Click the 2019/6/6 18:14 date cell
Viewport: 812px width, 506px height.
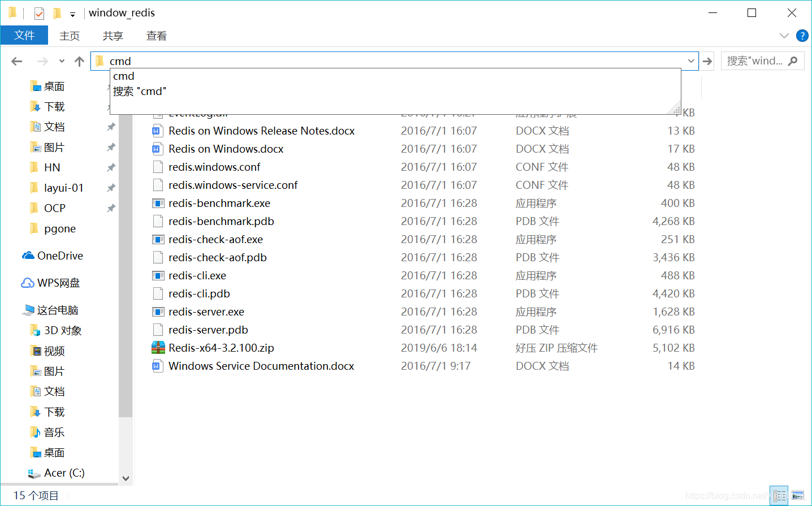[x=439, y=348]
